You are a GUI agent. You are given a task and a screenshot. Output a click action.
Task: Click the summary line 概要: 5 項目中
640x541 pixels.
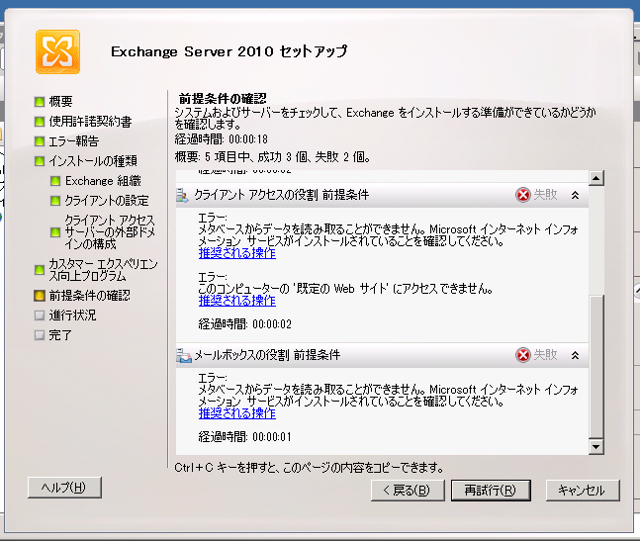(x=272, y=157)
